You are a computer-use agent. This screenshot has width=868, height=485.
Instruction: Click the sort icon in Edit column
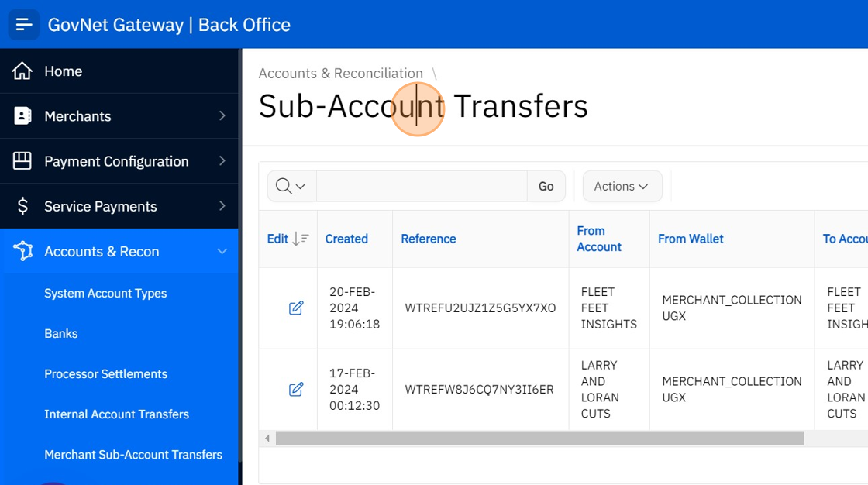pyautogui.click(x=300, y=239)
